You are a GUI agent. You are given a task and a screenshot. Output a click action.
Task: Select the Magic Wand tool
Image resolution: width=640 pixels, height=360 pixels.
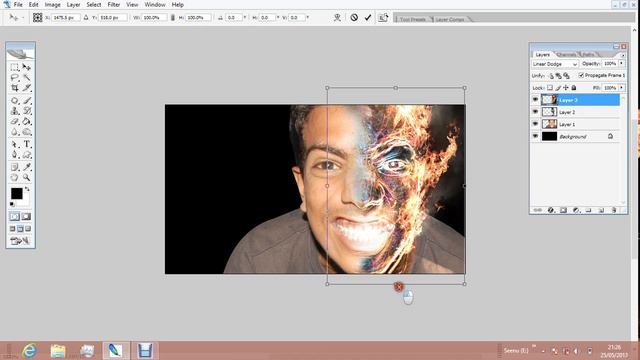tap(27, 77)
